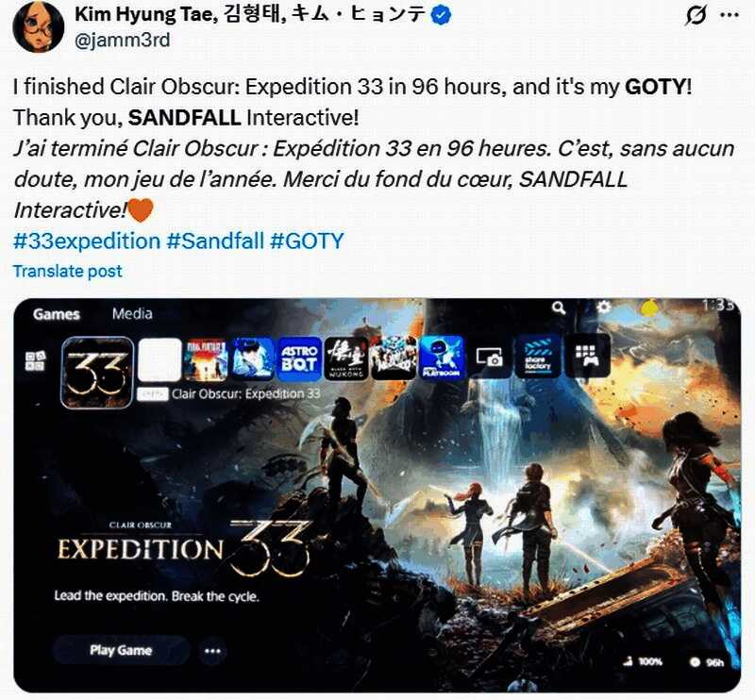Click the Play Game button

(x=121, y=650)
